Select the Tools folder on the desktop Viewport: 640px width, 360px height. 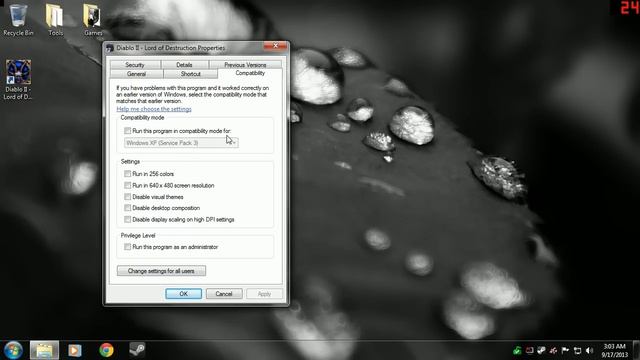coord(55,20)
